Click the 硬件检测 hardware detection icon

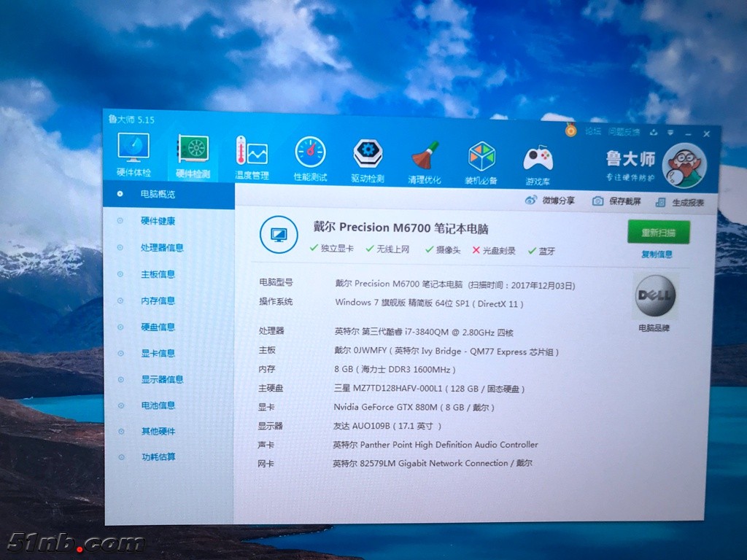point(193,156)
